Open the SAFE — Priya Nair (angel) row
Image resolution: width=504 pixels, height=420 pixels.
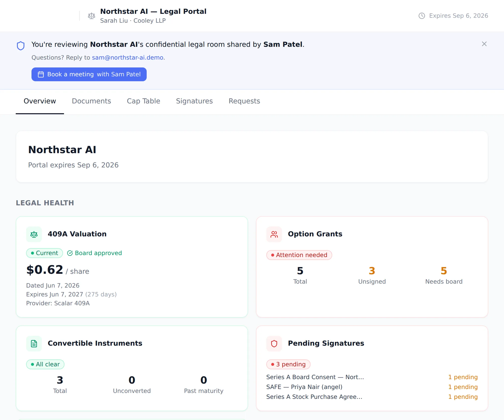click(372, 387)
